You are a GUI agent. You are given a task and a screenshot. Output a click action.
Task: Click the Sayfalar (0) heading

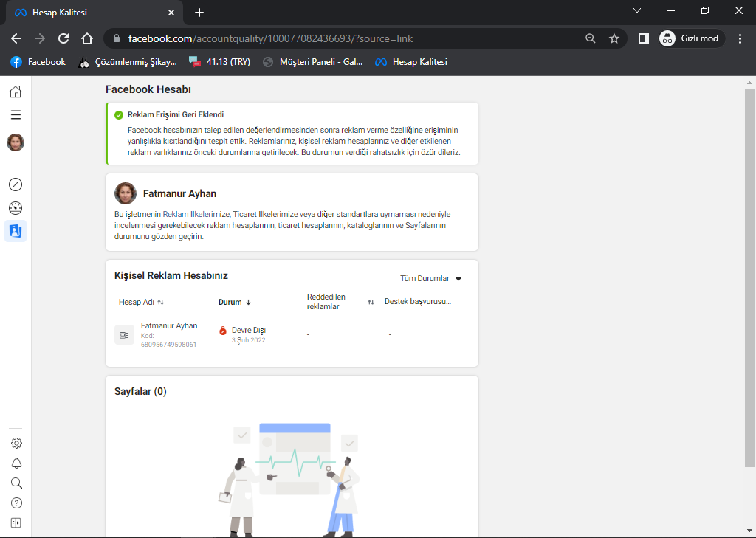[140, 391]
